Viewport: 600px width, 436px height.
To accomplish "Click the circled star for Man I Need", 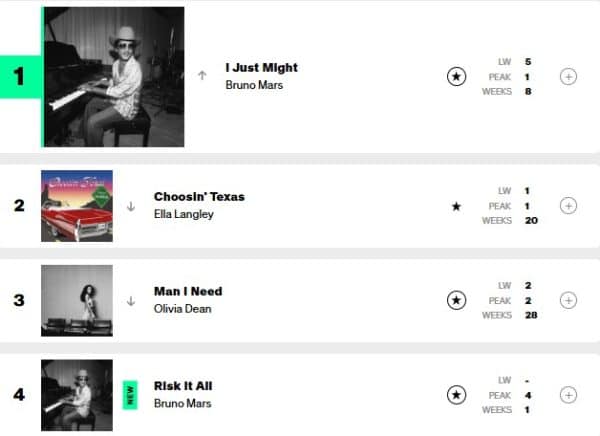I will (456, 300).
